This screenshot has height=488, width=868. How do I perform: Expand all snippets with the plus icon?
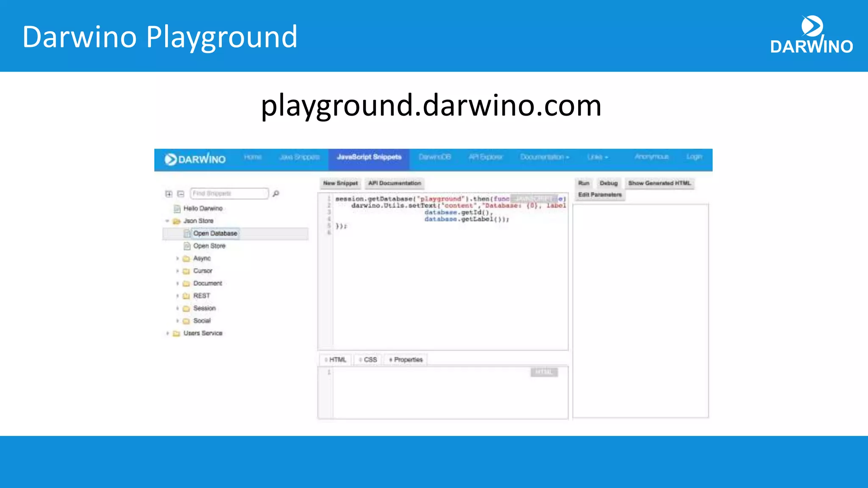(169, 194)
